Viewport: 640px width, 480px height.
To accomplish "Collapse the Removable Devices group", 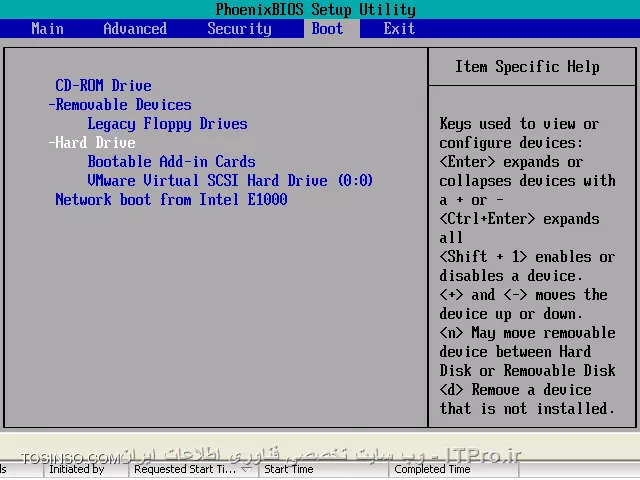I will (x=120, y=105).
